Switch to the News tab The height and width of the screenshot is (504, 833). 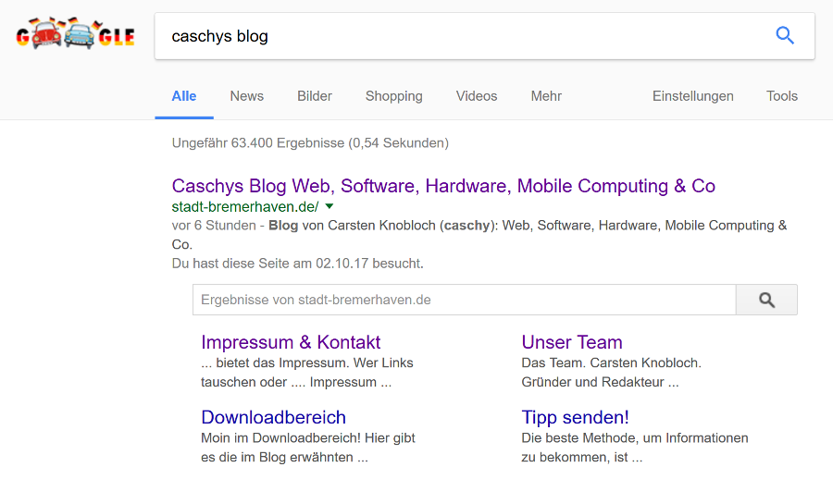(x=246, y=96)
